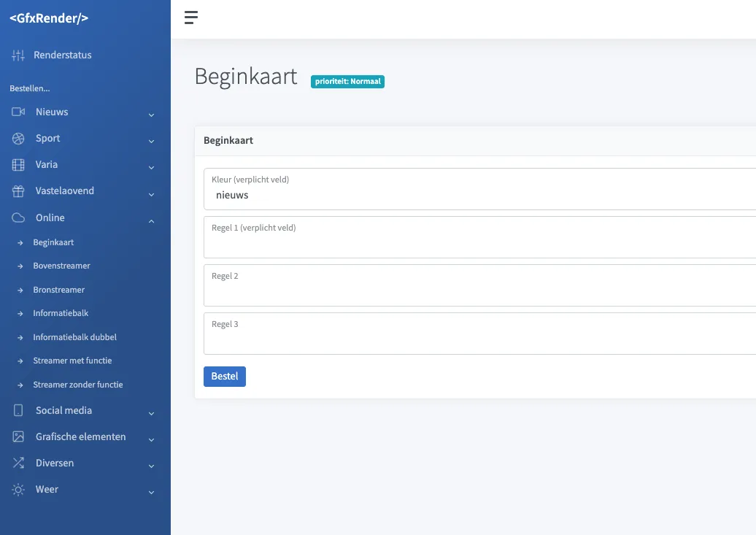
Task: Click the Bestel button
Action: (225, 377)
